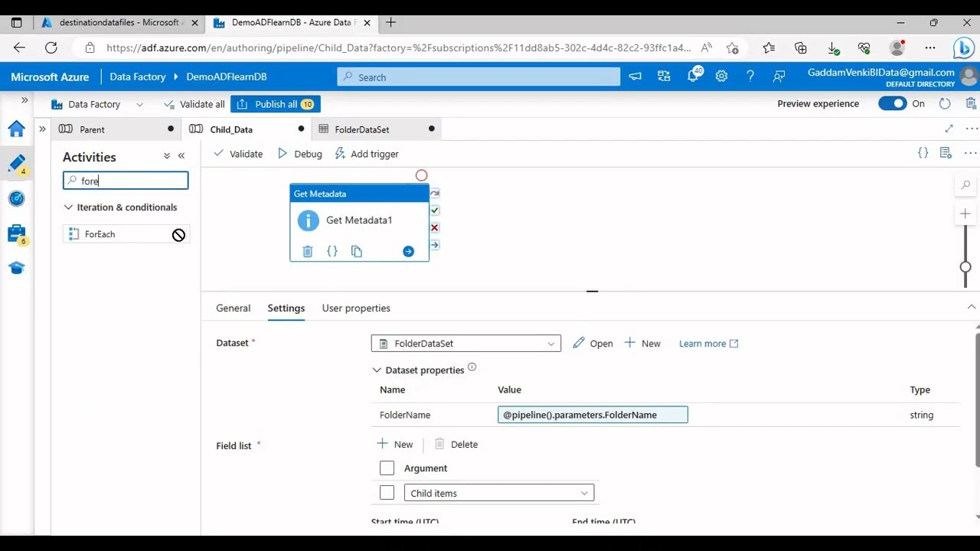This screenshot has width=980, height=551.
Task: Open the Data Factory dropdown chevron
Action: (139, 104)
